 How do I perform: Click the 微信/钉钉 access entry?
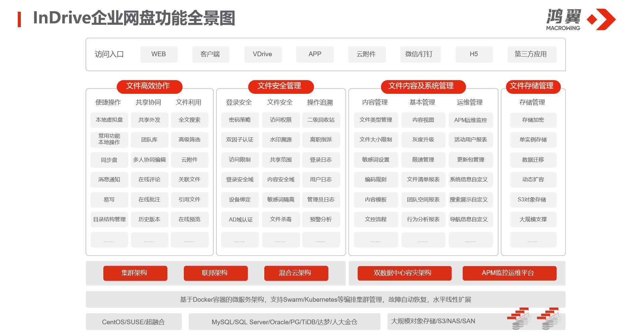[x=419, y=54]
